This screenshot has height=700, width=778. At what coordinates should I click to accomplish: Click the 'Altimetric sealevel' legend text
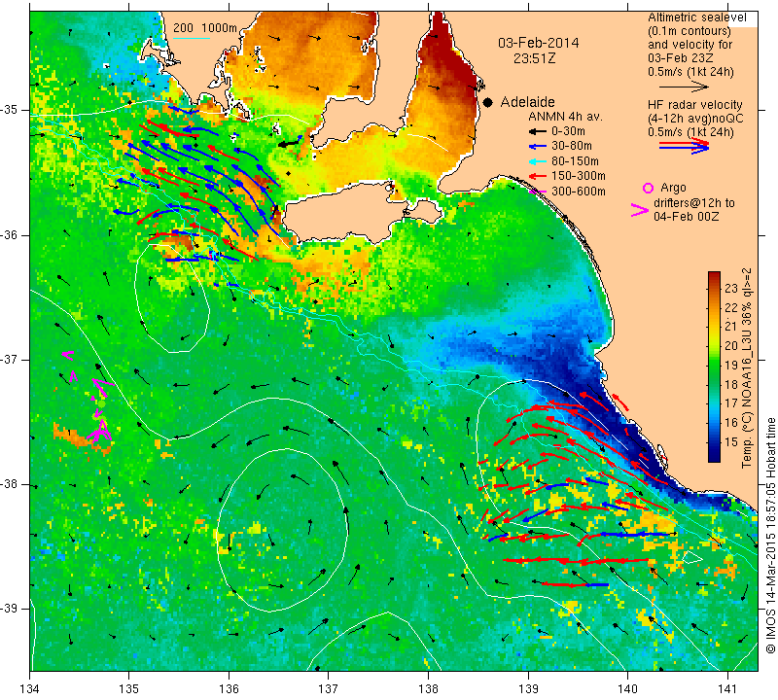tap(696, 17)
